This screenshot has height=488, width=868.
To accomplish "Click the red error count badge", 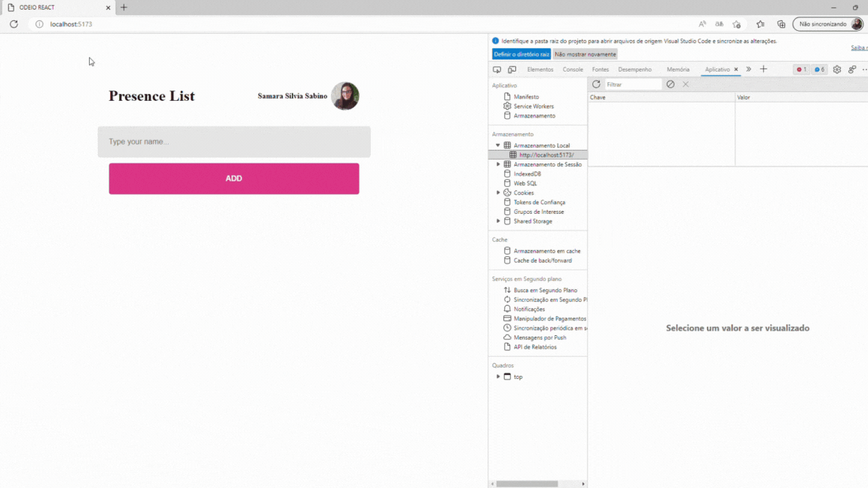I will pos(801,69).
